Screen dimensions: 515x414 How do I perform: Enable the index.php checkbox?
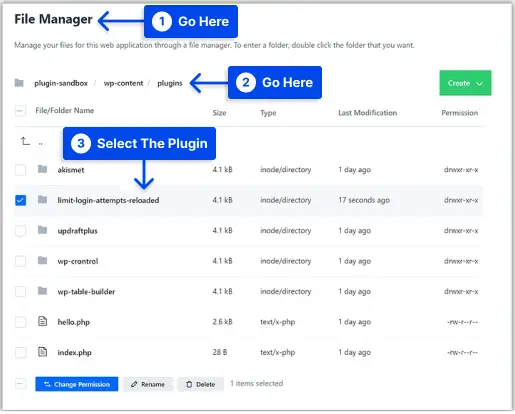pyautogui.click(x=20, y=352)
